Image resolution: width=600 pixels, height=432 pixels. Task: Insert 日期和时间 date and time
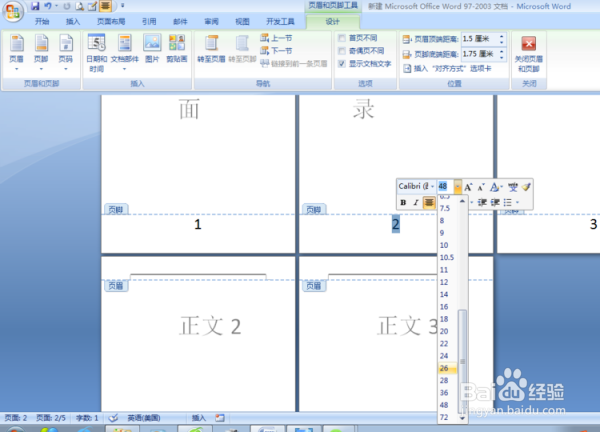[96, 53]
